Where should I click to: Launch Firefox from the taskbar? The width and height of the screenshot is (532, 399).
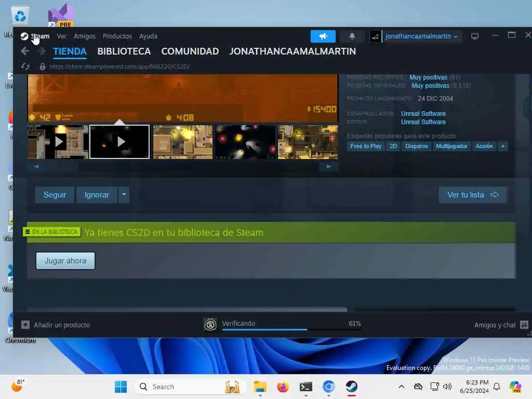(x=283, y=387)
